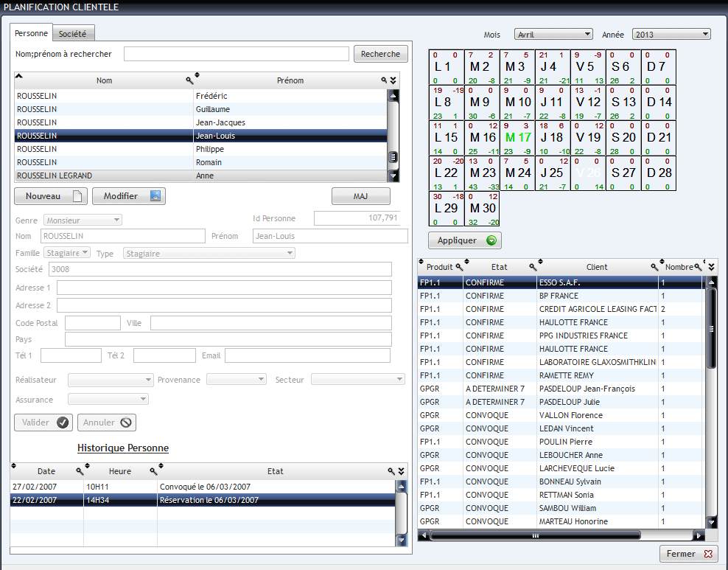Switch to the Société tab
The image size is (728, 570).
pos(72,33)
